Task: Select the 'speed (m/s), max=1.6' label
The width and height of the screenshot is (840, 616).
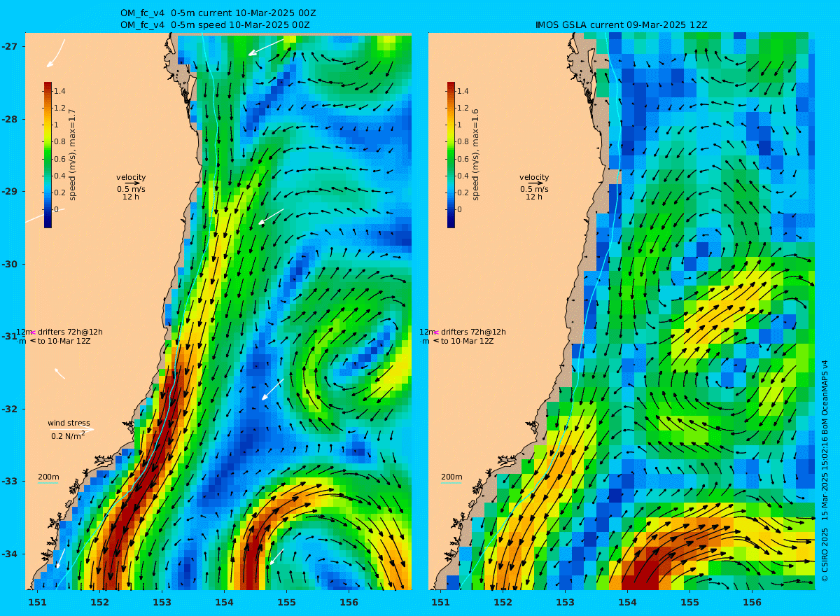Action: 475,155
